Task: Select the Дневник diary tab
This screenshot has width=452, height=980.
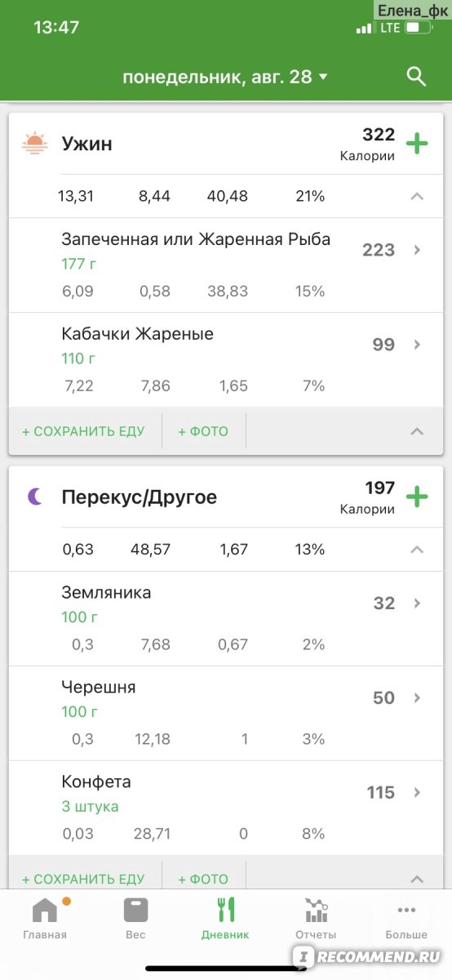Action: pyautogui.click(x=225, y=920)
